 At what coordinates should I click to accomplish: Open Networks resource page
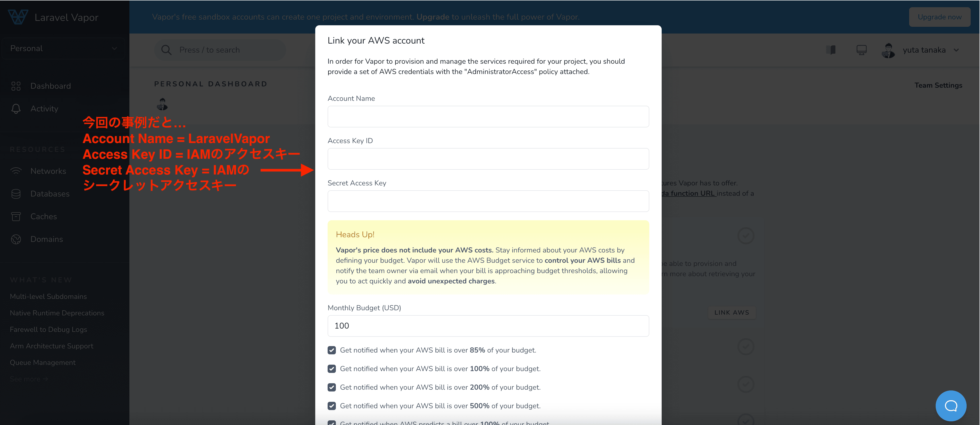(x=48, y=171)
